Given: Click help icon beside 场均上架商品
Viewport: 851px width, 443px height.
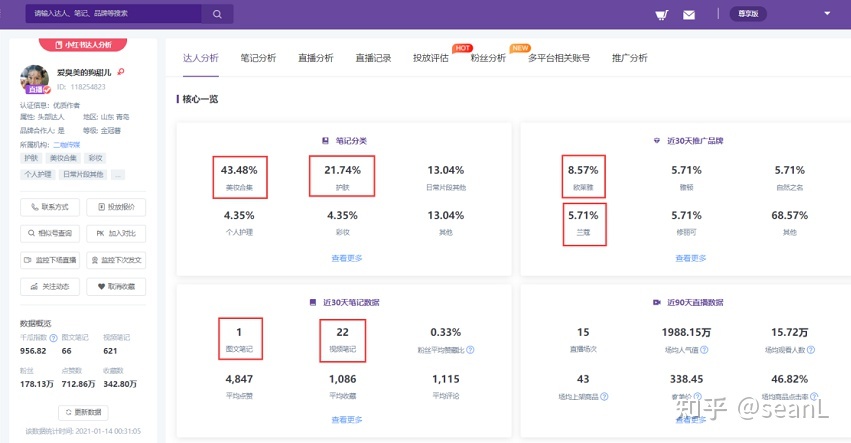Looking at the screenshot, I should tap(604, 397).
